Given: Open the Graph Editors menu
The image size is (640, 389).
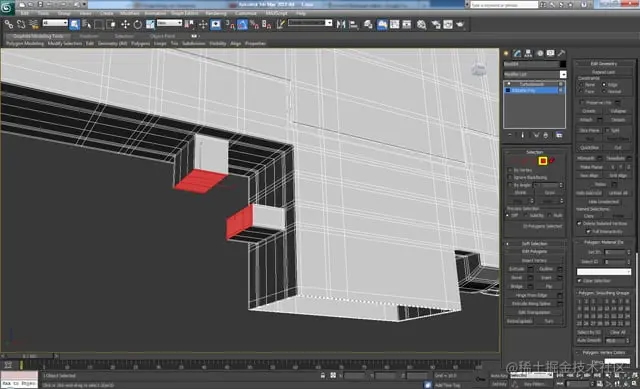Looking at the screenshot, I should [184, 13].
